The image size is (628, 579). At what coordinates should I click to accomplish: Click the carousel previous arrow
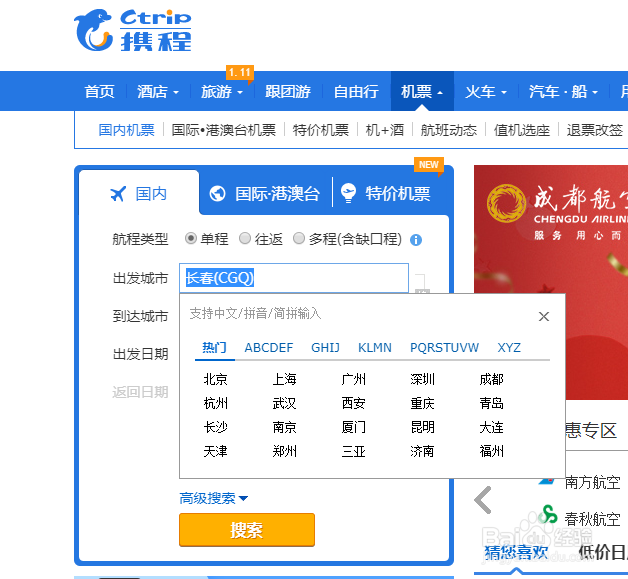[483, 500]
